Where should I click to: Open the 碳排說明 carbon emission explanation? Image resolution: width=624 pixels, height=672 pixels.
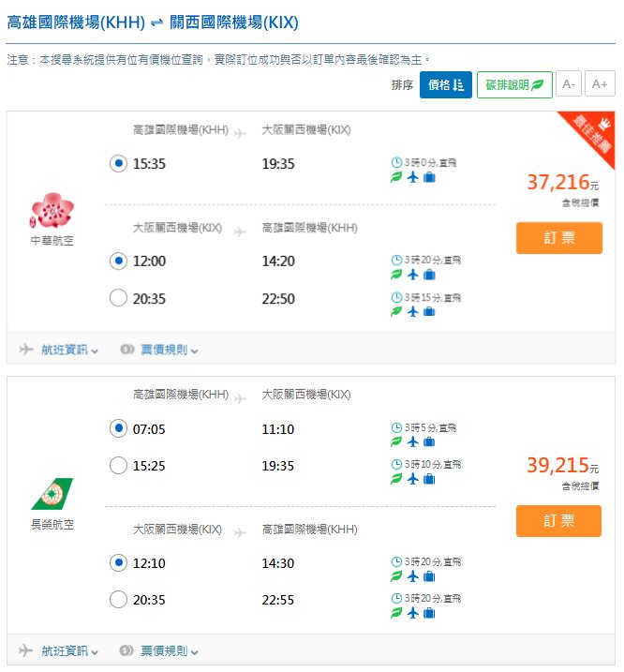tap(513, 85)
